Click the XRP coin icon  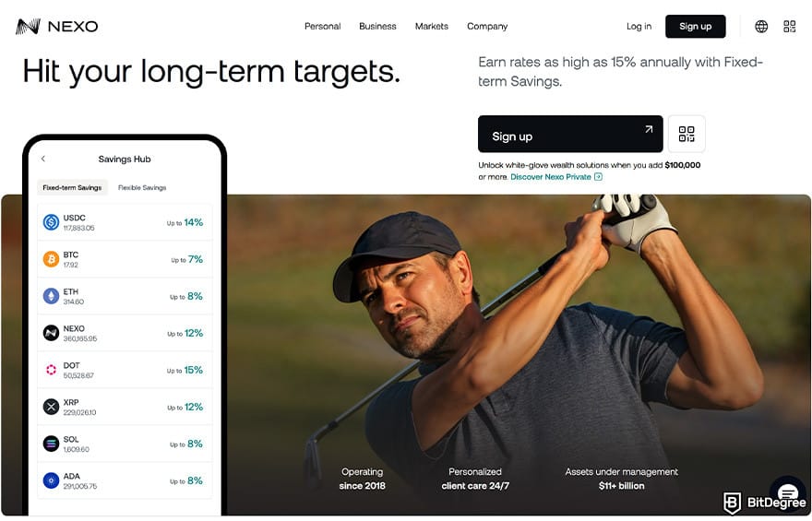pyautogui.click(x=51, y=407)
